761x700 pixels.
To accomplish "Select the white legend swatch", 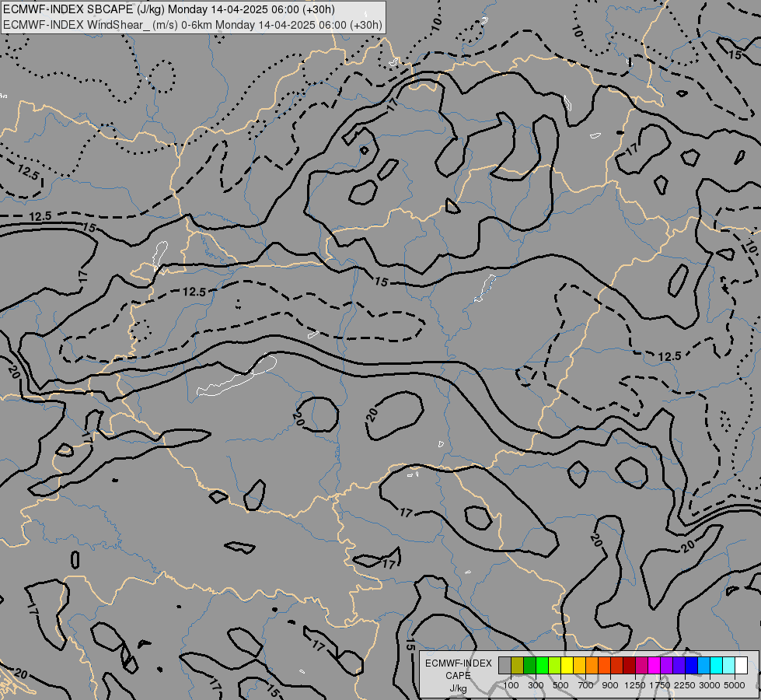I will coord(741,665).
